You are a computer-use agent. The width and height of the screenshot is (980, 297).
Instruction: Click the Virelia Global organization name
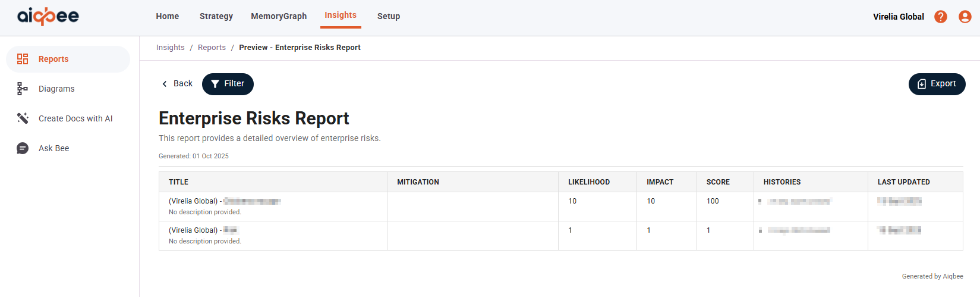point(898,17)
